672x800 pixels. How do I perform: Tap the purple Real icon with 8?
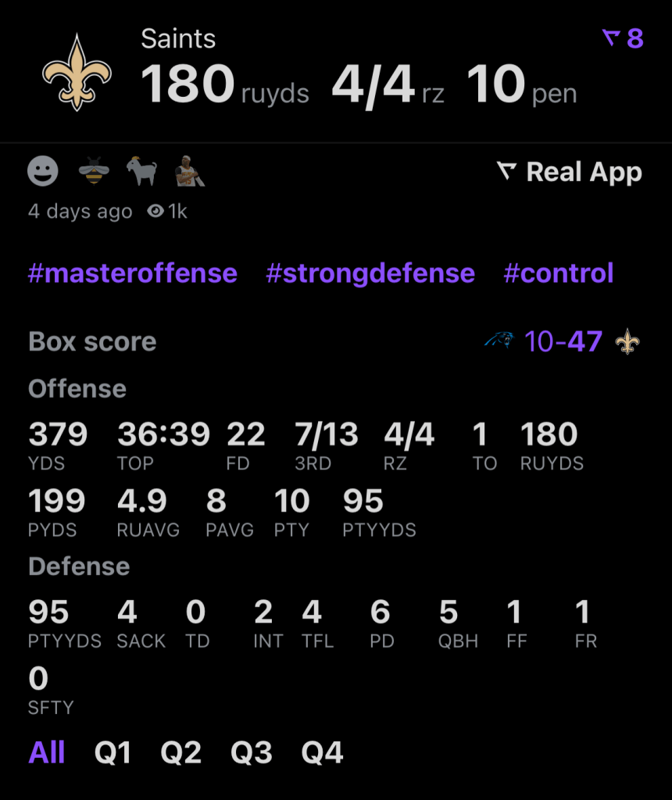pos(623,37)
